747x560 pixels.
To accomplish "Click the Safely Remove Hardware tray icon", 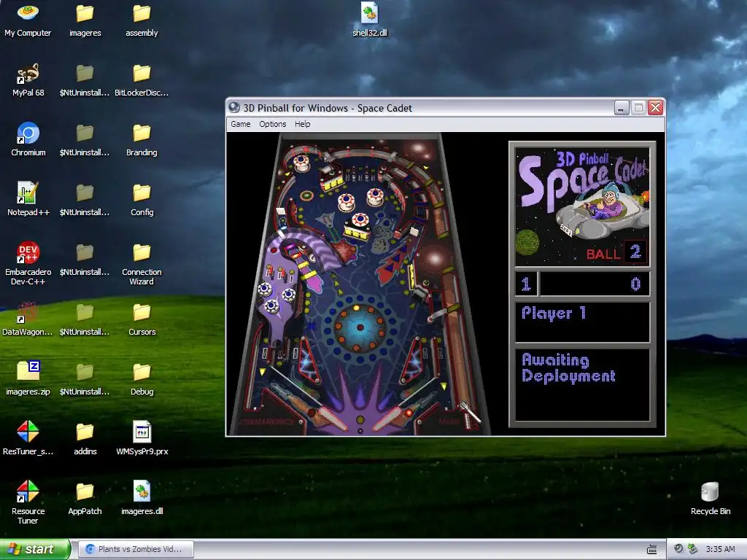I will (x=692, y=549).
